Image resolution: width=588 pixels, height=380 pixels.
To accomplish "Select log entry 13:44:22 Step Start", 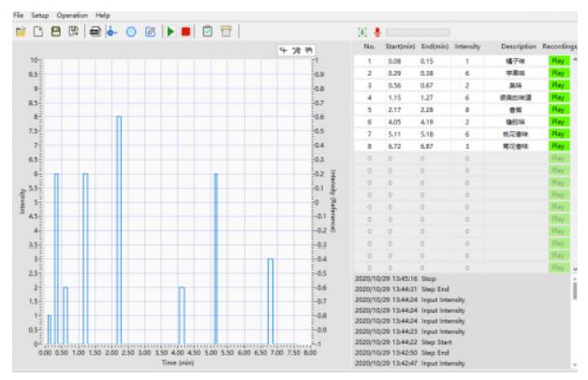I will click(x=404, y=343).
